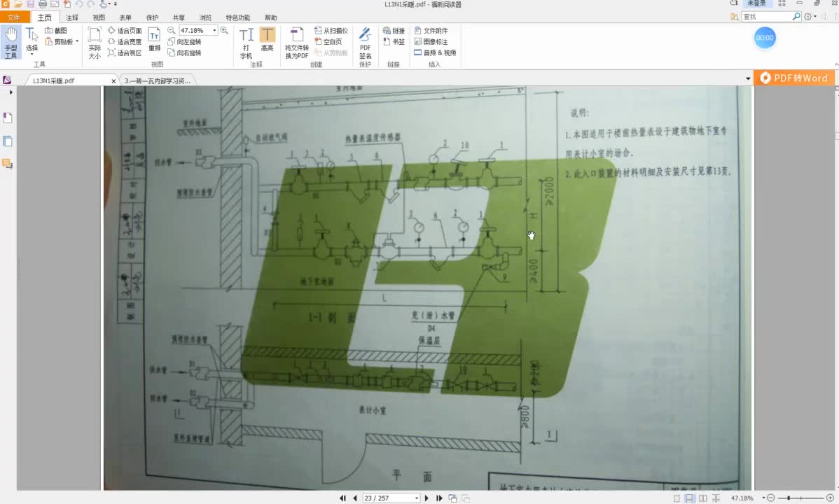Viewport: 839px width, 504px height.
Task: Toggle continuous page view mode
Action: (x=690, y=498)
